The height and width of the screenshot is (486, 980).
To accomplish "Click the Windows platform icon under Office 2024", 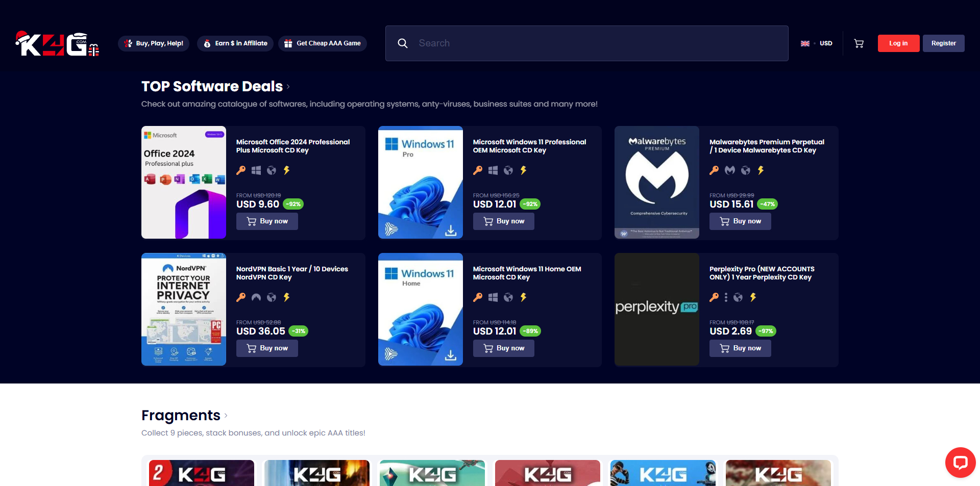I will (x=256, y=170).
